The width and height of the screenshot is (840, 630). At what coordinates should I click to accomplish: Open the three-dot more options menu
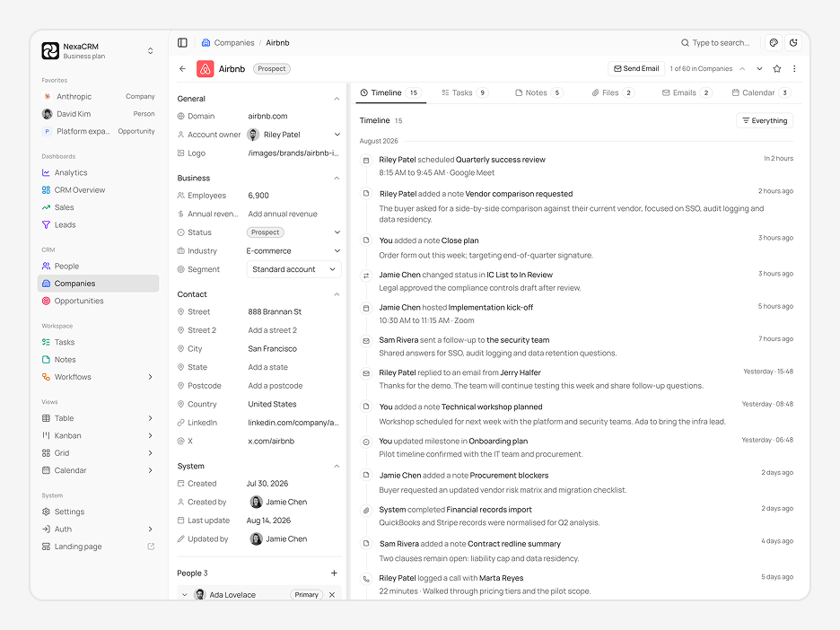[x=794, y=68]
